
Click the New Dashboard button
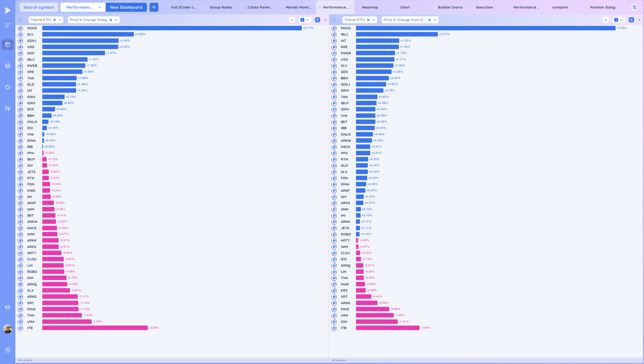[x=126, y=7]
